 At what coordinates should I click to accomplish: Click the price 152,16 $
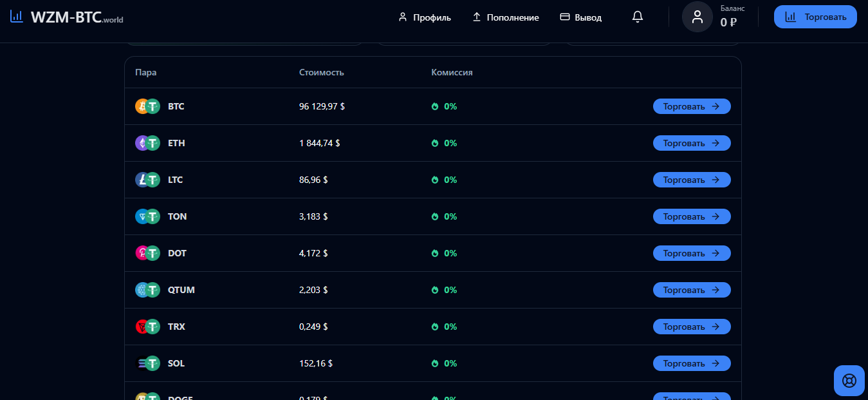[x=316, y=363]
